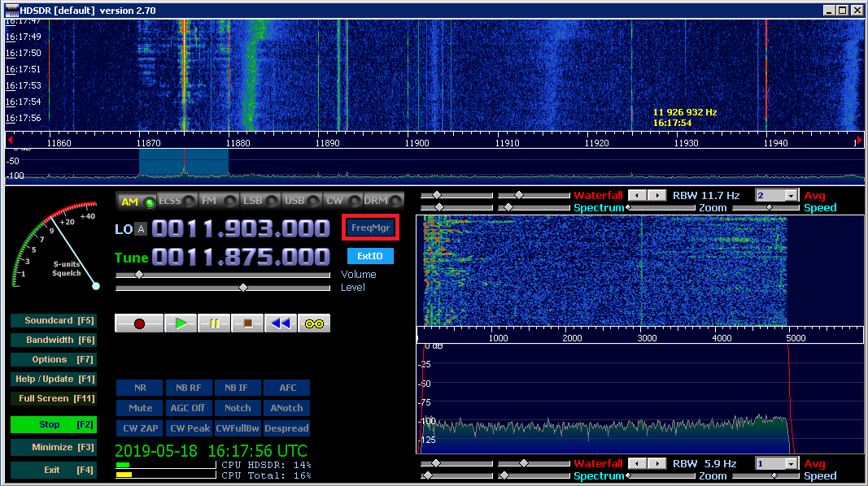Toggle the Despread function
This screenshot has height=486, width=868.
[286, 428]
